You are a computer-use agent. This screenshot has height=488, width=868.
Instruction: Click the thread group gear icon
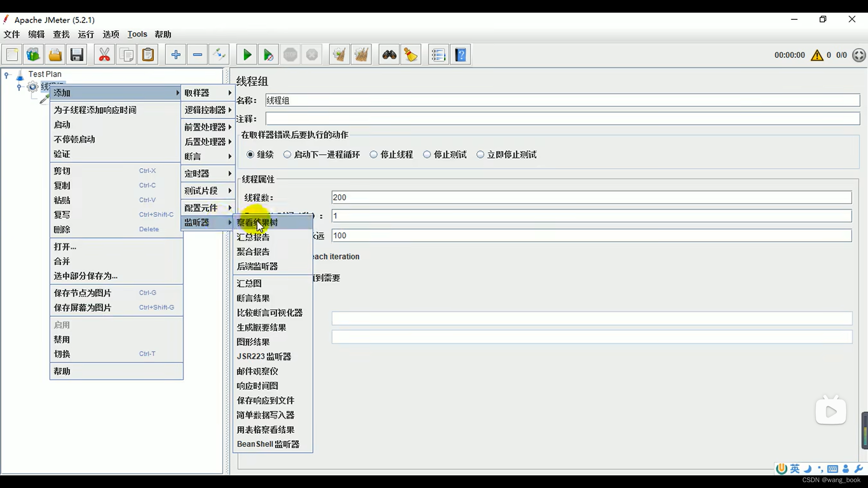tap(33, 87)
